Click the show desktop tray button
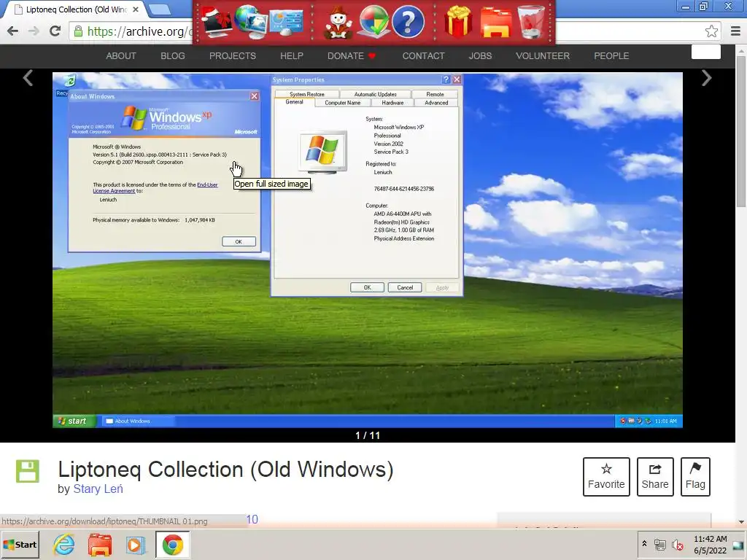Viewport: 747px width, 560px height. tap(738, 545)
